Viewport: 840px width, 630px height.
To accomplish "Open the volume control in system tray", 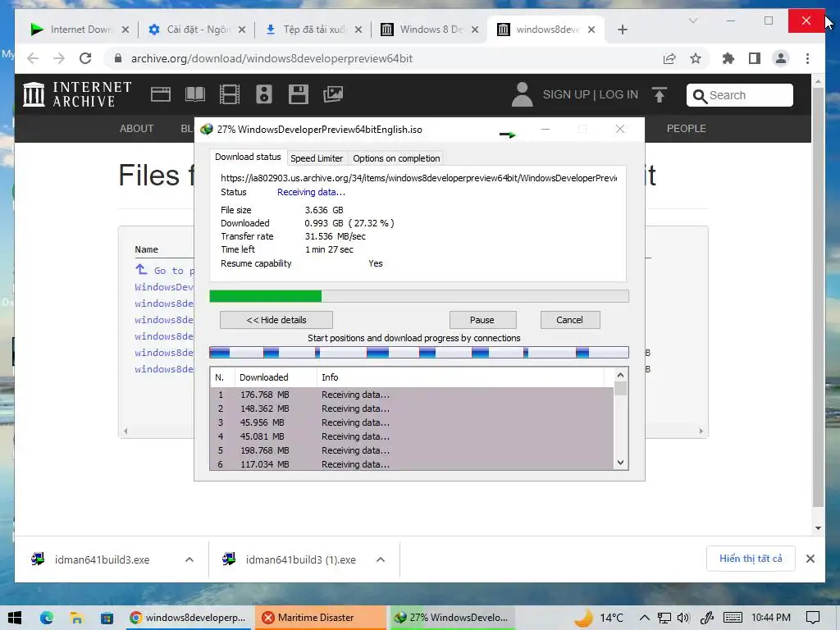I will coord(683,618).
